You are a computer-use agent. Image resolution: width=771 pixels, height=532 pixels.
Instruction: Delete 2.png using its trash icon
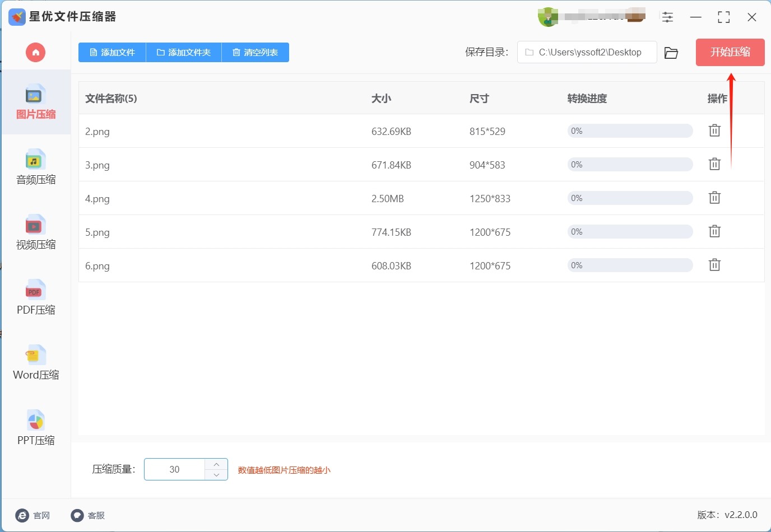pos(714,131)
